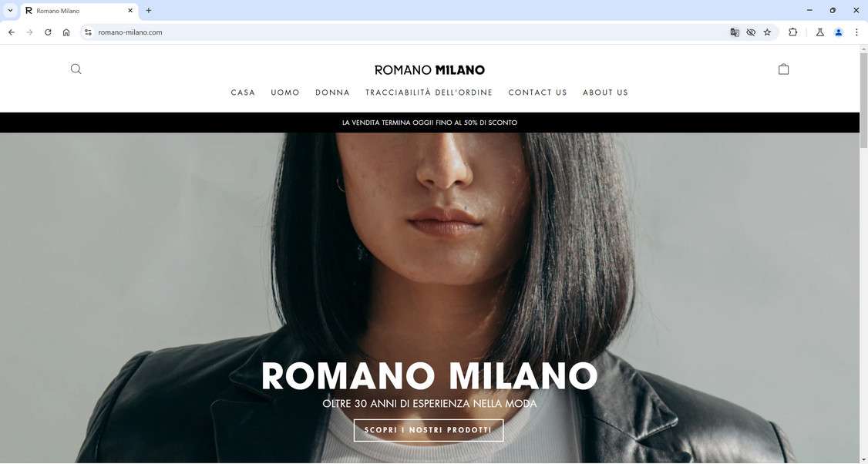Open Chrome three-dot menu

(x=856, y=32)
